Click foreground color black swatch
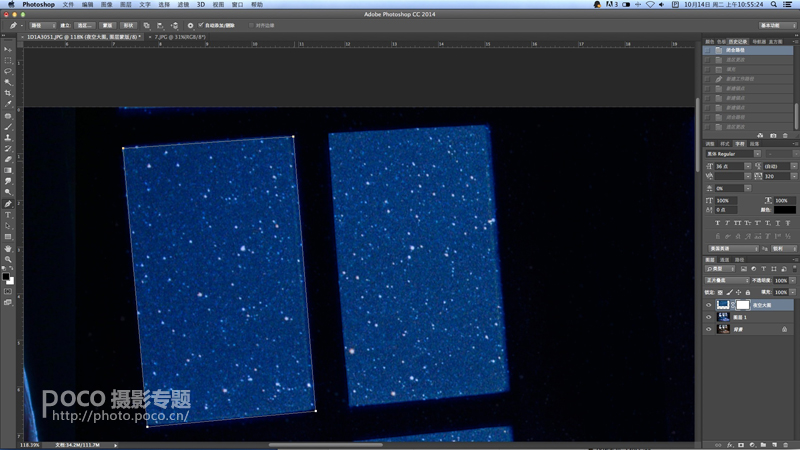 coord(6,276)
